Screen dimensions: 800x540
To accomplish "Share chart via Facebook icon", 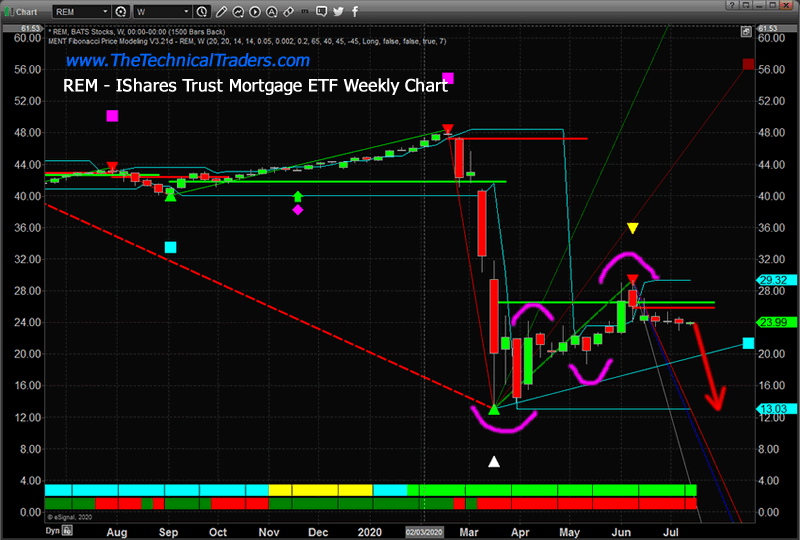I will [x=355, y=11].
